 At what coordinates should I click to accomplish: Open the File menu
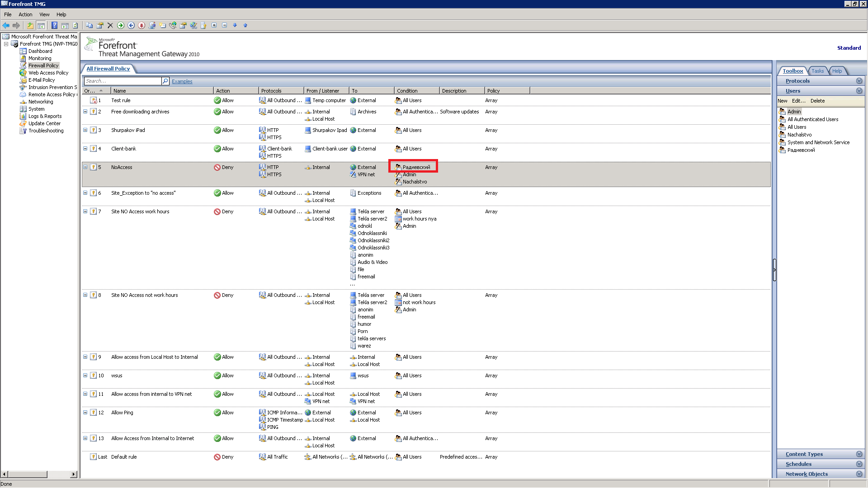[8, 14]
